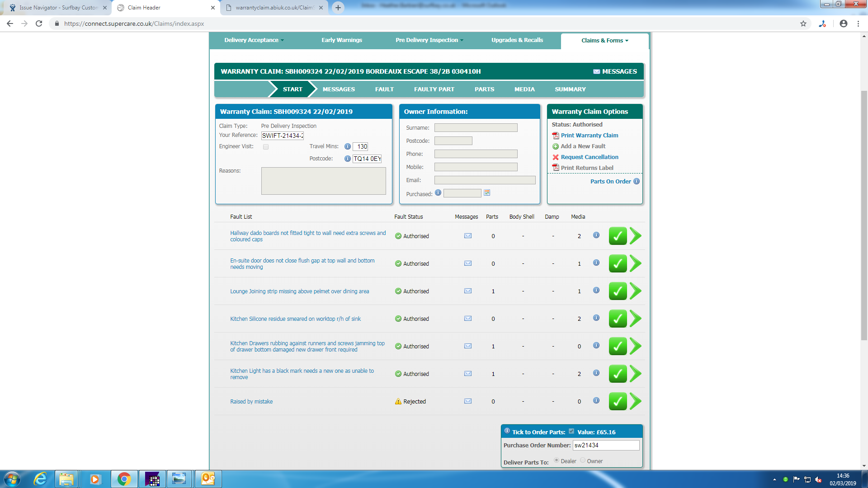Viewport: 868px width, 488px height.
Task: Switch to the SUMMARY step tab
Action: click(570, 89)
